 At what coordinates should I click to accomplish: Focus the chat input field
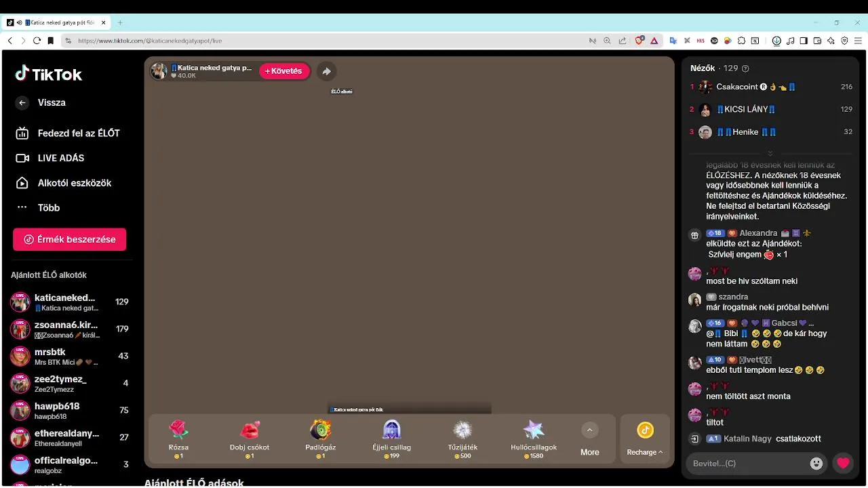click(746, 464)
